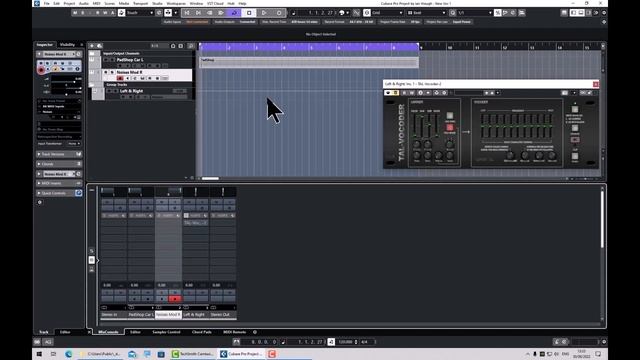Close the TAL-Vocoder plugin window
The height and width of the screenshot is (360, 640).
click(596, 84)
